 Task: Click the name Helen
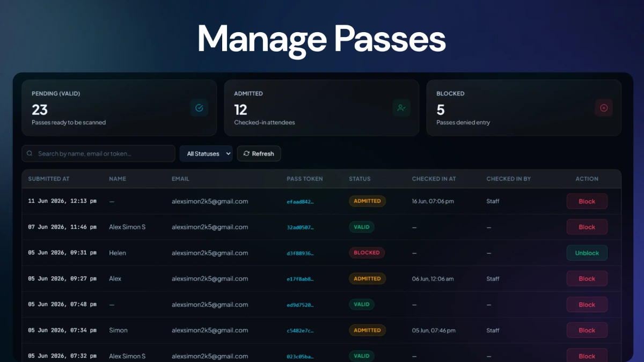click(118, 253)
